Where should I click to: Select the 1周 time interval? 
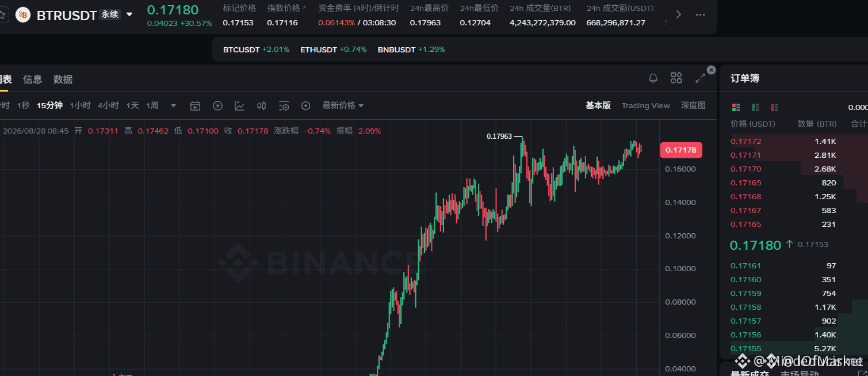click(152, 105)
